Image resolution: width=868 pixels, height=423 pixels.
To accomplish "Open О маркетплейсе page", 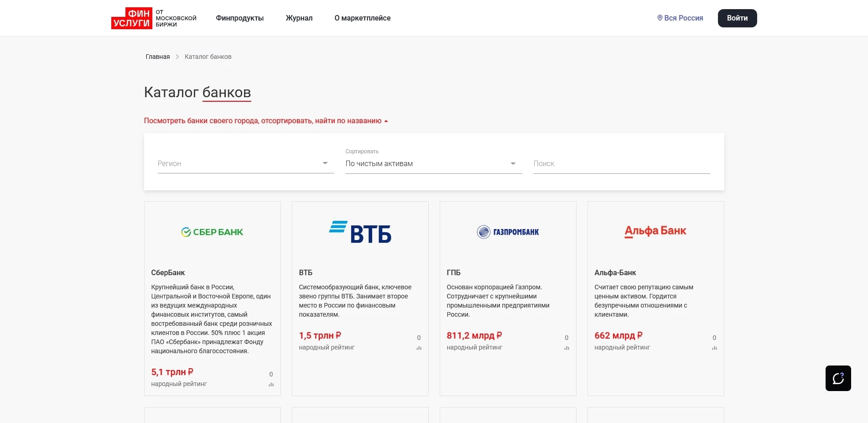I will point(363,18).
